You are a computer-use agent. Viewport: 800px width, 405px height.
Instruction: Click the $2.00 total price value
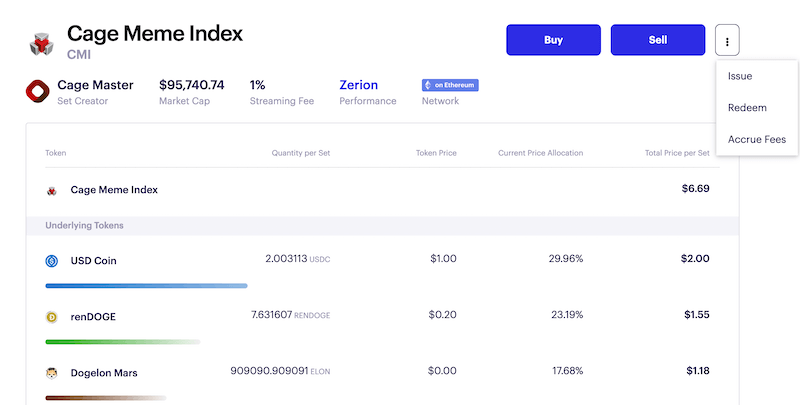(x=695, y=259)
